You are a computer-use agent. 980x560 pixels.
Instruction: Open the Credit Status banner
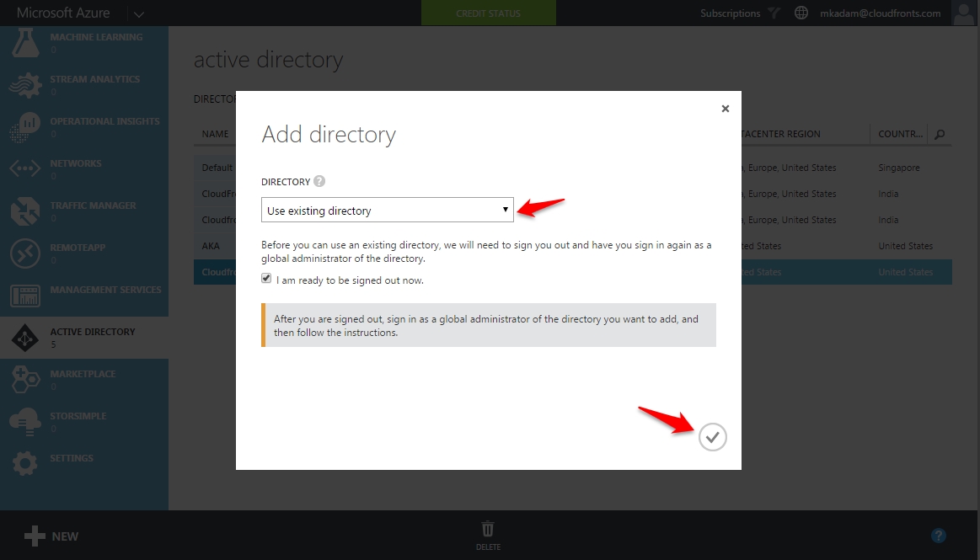488,13
